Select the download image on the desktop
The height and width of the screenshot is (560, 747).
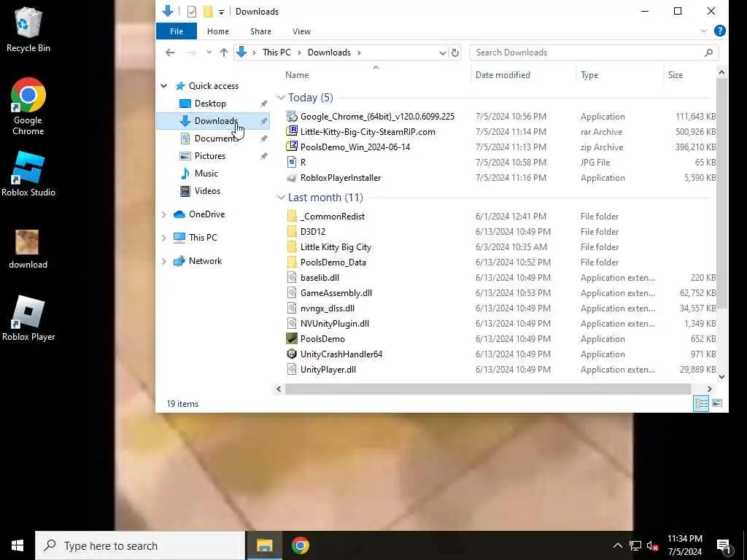click(28, 249)
